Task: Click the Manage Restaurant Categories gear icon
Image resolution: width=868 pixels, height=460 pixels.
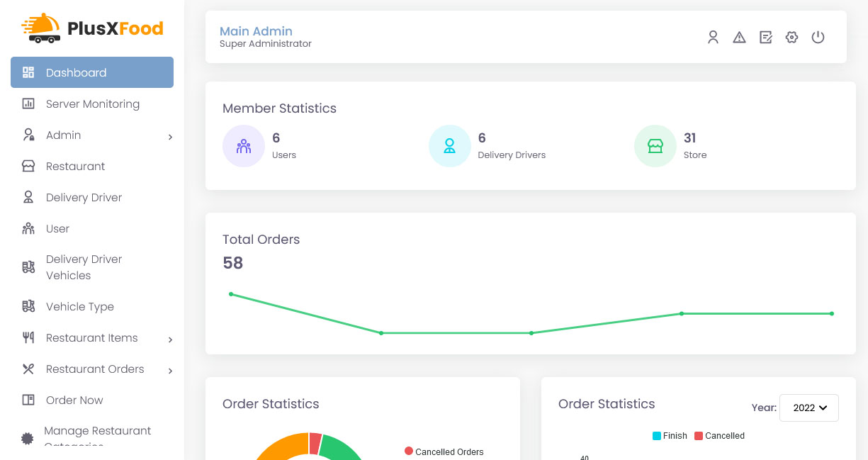Action: (x=28, y=439)
